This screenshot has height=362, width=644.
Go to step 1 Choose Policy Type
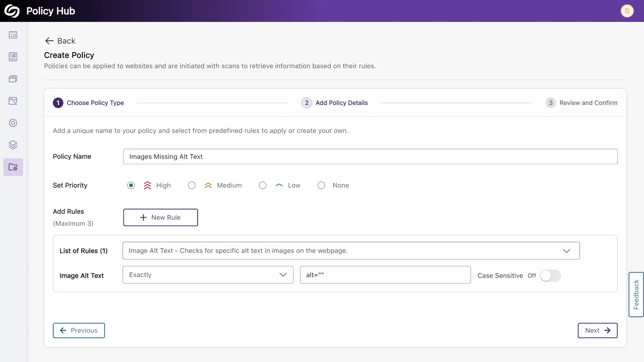click(x=88, y=103)
